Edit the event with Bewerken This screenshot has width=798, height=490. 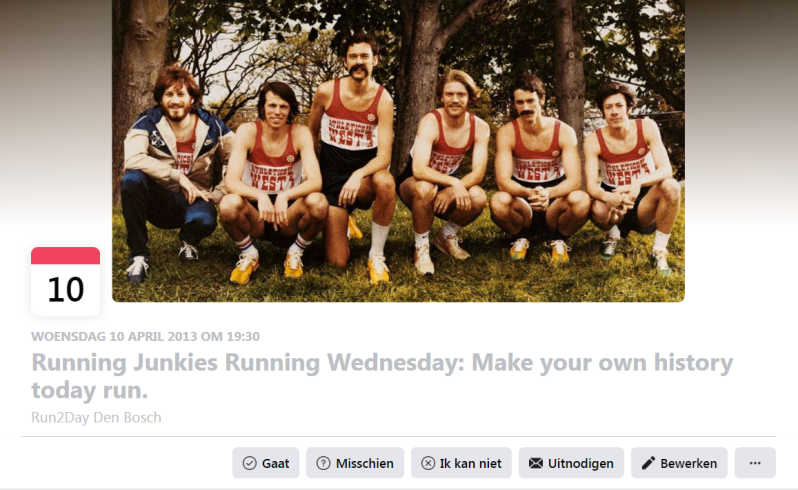pos(679,463)
